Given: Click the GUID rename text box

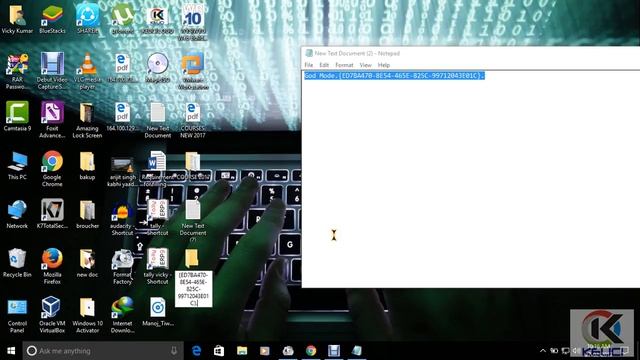Looking at the screenshot, I should [193, 289].
